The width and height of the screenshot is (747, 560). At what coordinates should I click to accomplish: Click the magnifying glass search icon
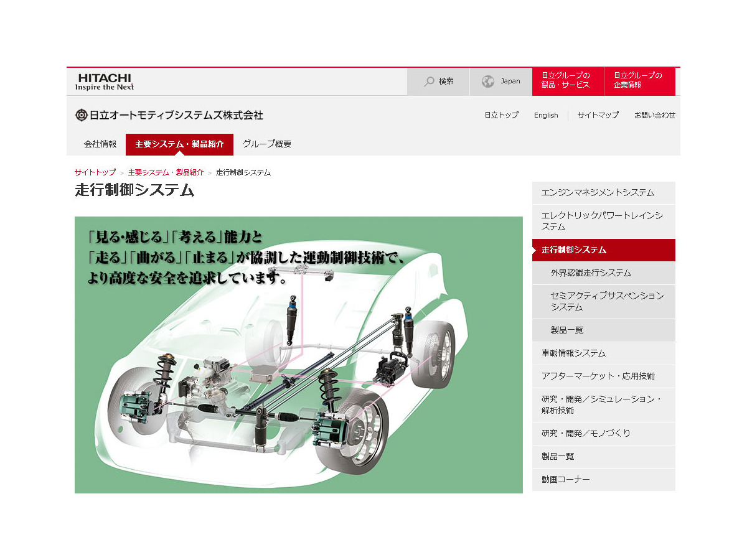pyautogui.click(x=429, y=82)
